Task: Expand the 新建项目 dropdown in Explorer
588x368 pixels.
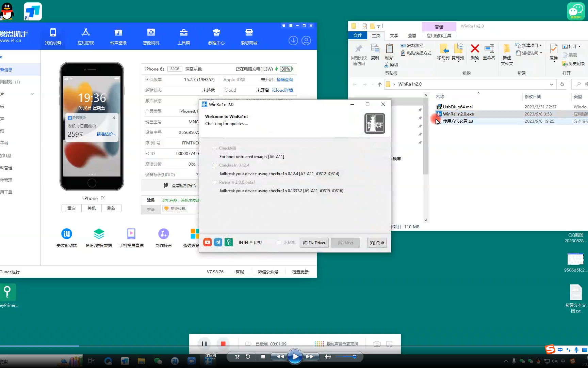Action: pyautogui.click(x=541, y=45)
